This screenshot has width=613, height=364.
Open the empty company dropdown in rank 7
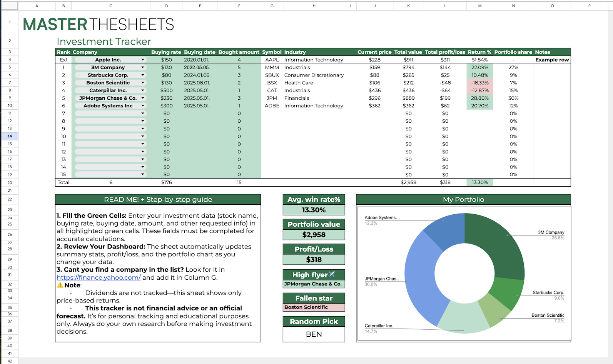143,114
